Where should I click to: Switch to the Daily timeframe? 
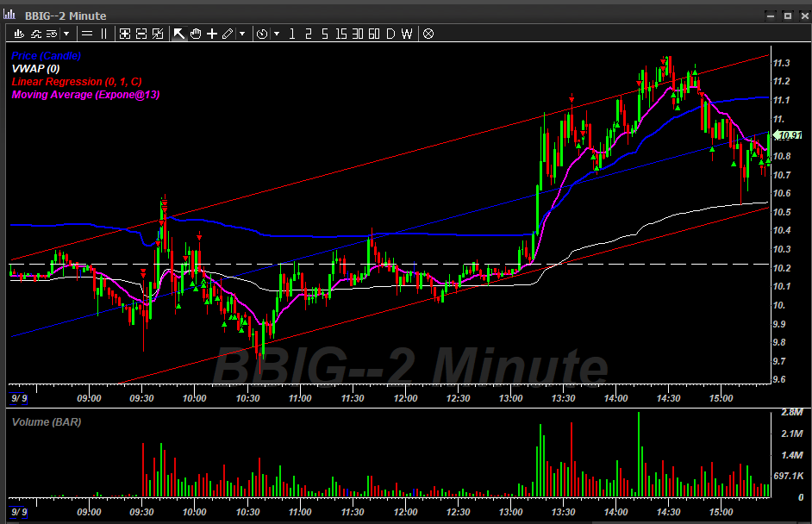click(x=390, y=34)
